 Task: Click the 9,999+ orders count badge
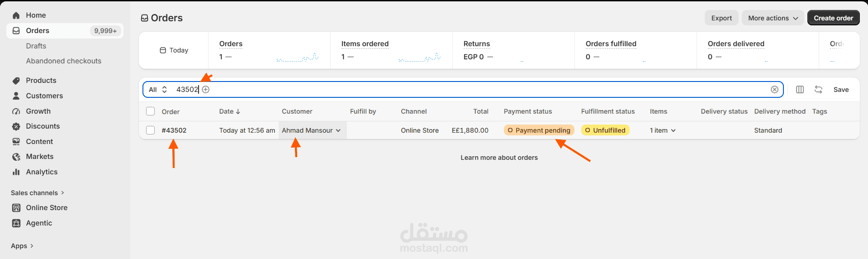click(x=105, y=31)
